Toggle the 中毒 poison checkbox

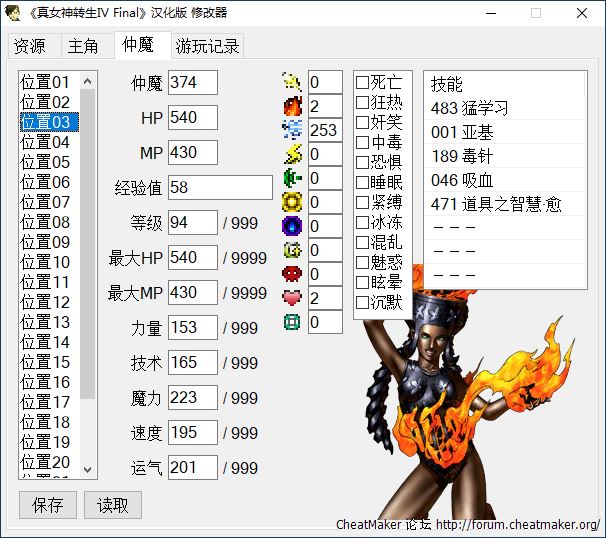(x=363, y=142)
